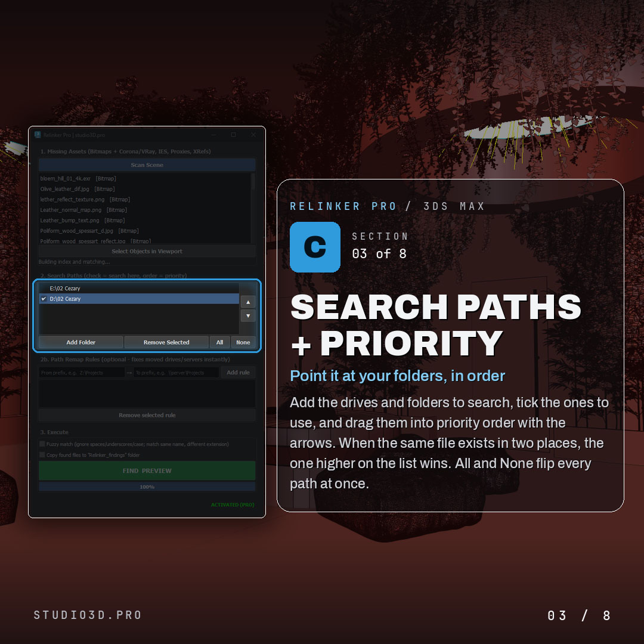Click the Remove selected rule button
The height and width of the screenshot is (644, 644).
(x=147, y=415)
